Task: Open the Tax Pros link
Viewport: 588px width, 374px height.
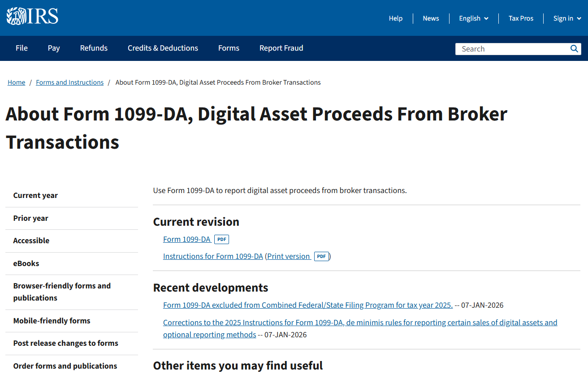Action: coord(521,18)
